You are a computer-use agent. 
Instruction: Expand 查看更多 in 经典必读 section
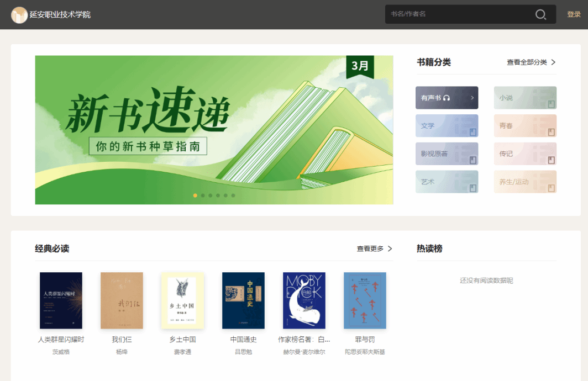(374, 249)
